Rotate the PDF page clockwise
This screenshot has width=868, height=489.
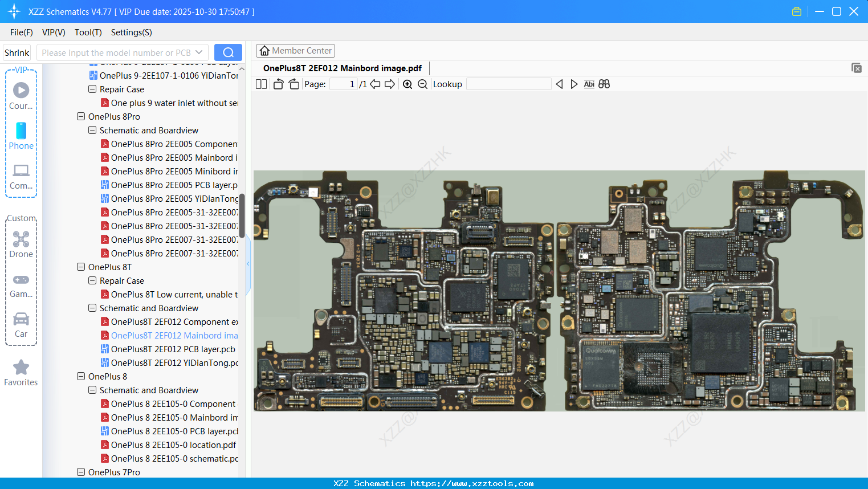click(294, 84)
